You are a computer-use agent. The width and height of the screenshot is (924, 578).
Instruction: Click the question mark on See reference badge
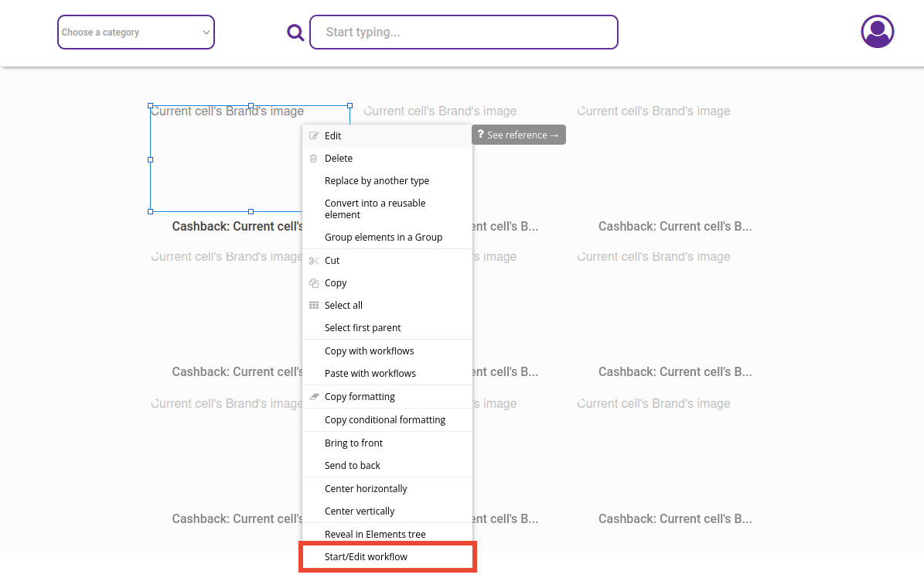[x=479, y=134]
